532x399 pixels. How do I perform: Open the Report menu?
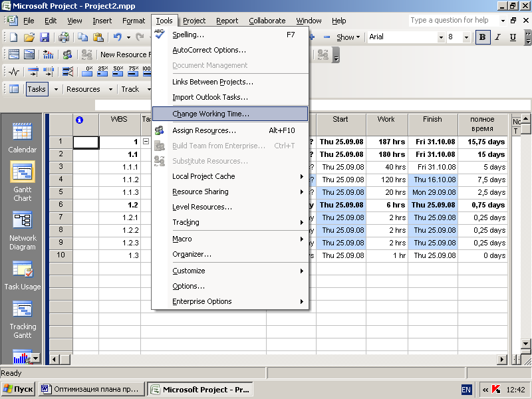click(227, 21)
